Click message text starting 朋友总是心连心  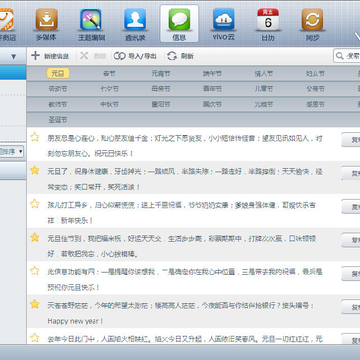[x=185, y=146]
